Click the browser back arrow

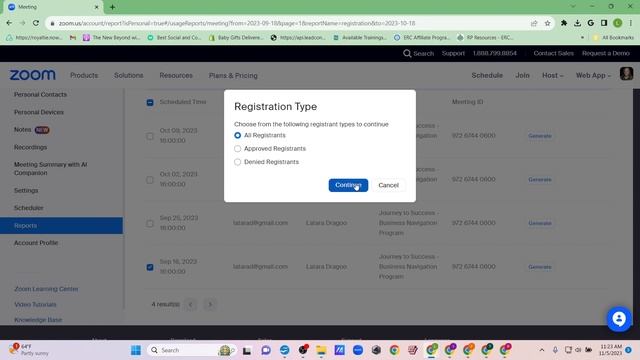[x=9, y=23]
